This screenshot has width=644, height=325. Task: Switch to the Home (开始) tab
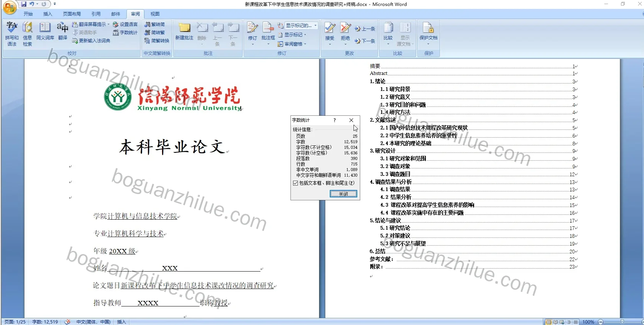(x=28, y=14)
